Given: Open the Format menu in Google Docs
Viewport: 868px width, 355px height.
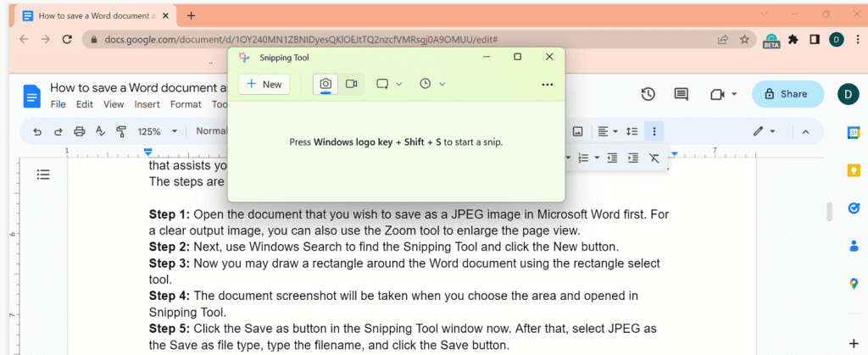Looking at the screenshot, I should pos(186,104).
